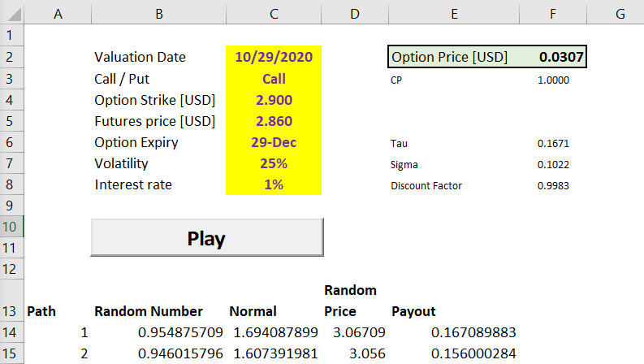This screenshot has width=644, height=364.
Task: Select row 10 header
Action: pyautogui.click(x=11, y=226)
